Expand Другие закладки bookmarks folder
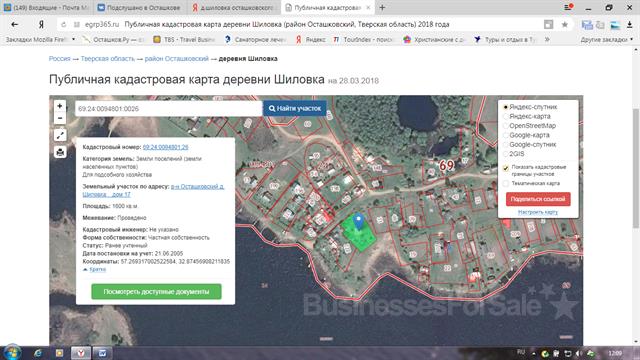Image resolution: width=640 pixels, height=360 pixels. click(x=607, y=40)
